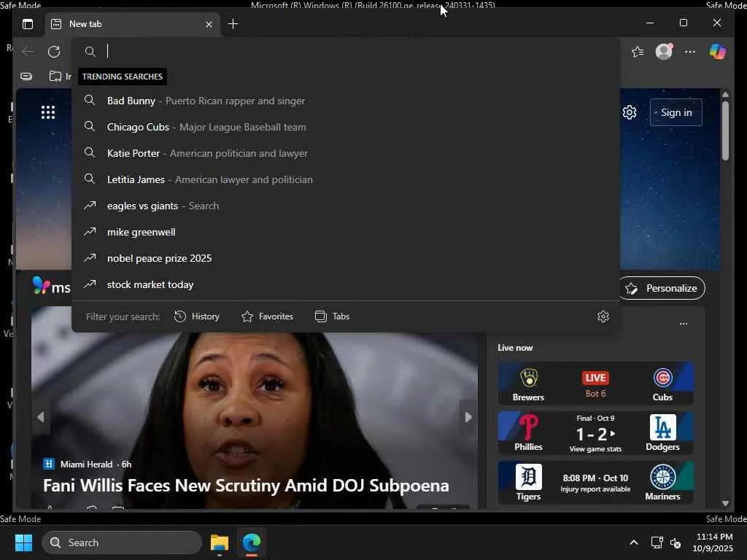Open Miami Herald source label
Screen dimensions: 747x560
click(86, 464)
